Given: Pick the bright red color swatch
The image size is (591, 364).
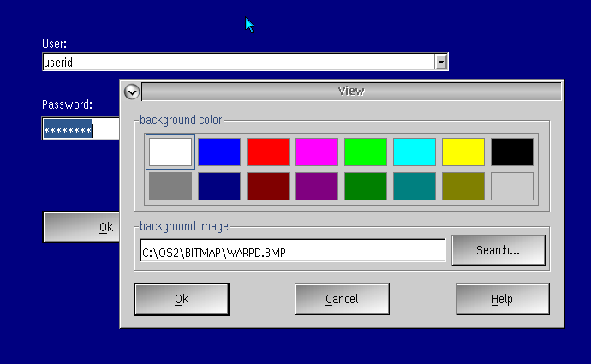Looking at the screenshot, I should pos(268,152).
